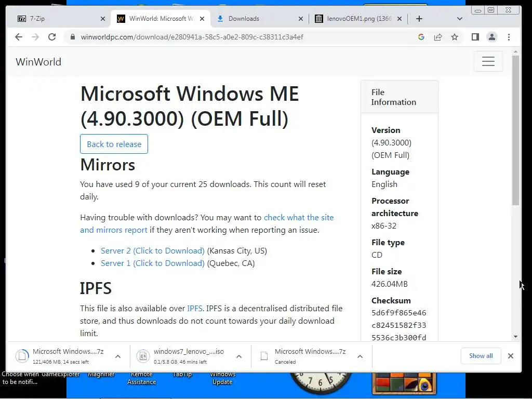Open the lenovoOEM1.png tab
Screen dimensions: 532x399
click(x=358, y=19)
